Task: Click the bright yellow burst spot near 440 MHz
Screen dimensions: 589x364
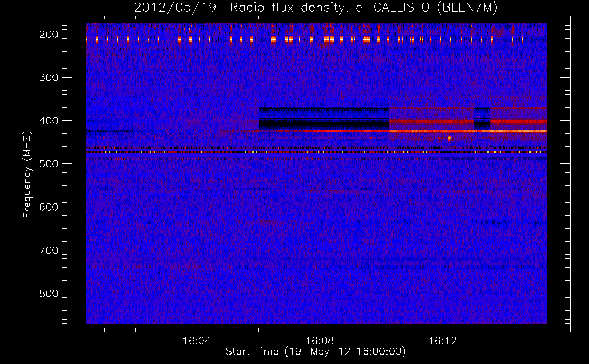Action: [x=450, y=138]
